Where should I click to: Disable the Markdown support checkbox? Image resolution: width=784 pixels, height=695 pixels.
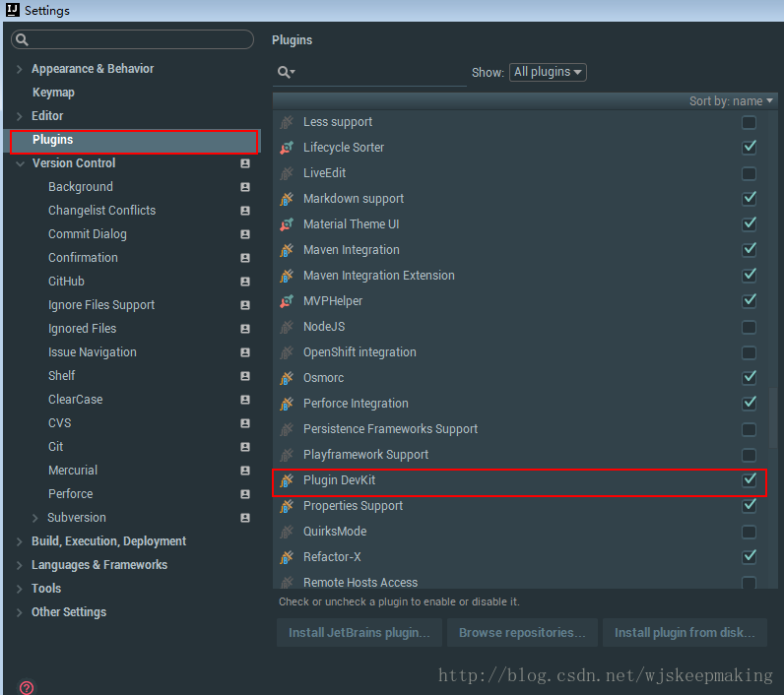pos(749,198)
